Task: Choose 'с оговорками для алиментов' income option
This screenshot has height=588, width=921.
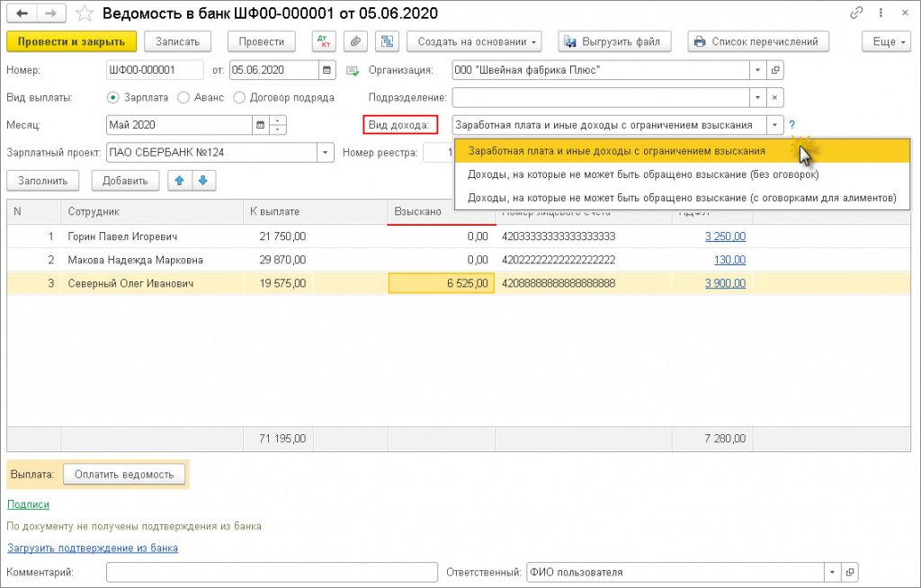Action: 682,198
